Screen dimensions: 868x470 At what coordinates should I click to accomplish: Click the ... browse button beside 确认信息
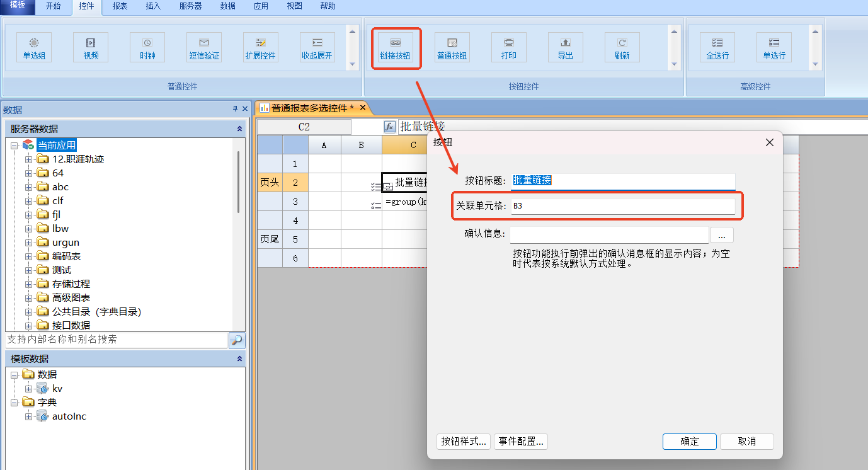pos(722,235)
